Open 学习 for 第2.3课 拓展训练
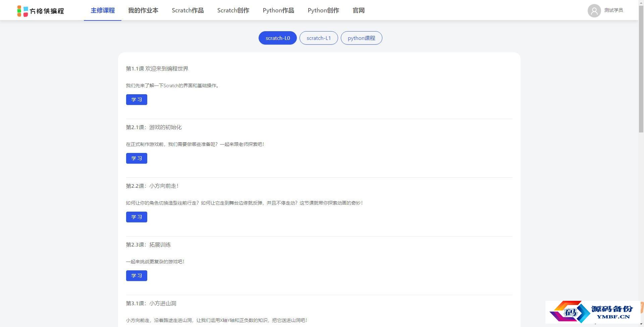Image resolution: width=644 pixels, height=327 pixels. pos(137,276)
